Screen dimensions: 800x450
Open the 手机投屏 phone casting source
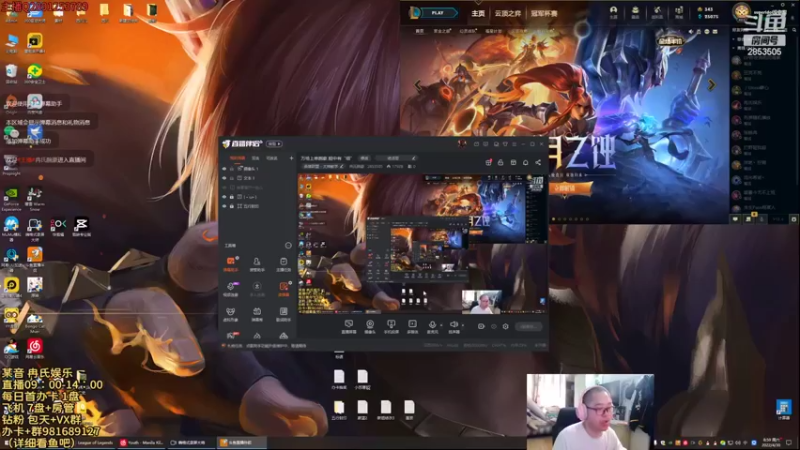[x=391, y=327]
